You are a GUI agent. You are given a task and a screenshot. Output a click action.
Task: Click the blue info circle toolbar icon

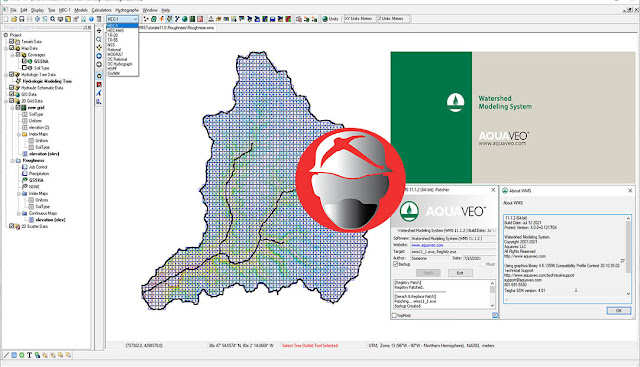pos(91,19)
